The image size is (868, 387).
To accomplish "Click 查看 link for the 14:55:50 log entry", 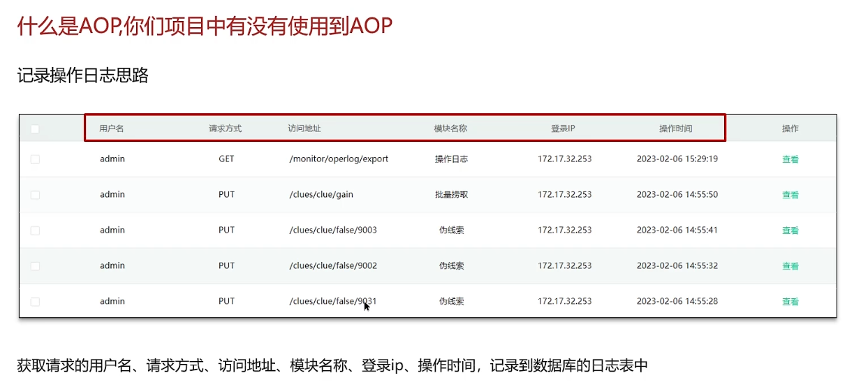I will [x=790, y=195].
